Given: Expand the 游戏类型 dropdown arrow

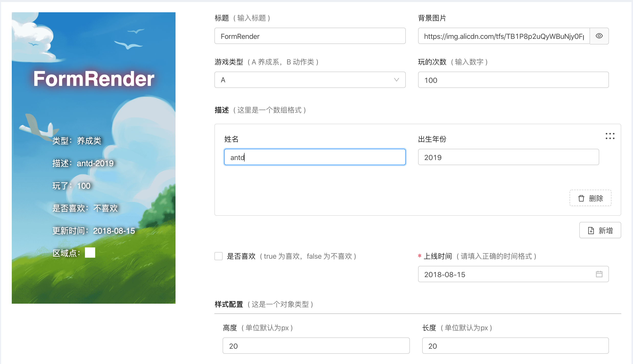Looking at the screenshot, I should click(396, 80).
